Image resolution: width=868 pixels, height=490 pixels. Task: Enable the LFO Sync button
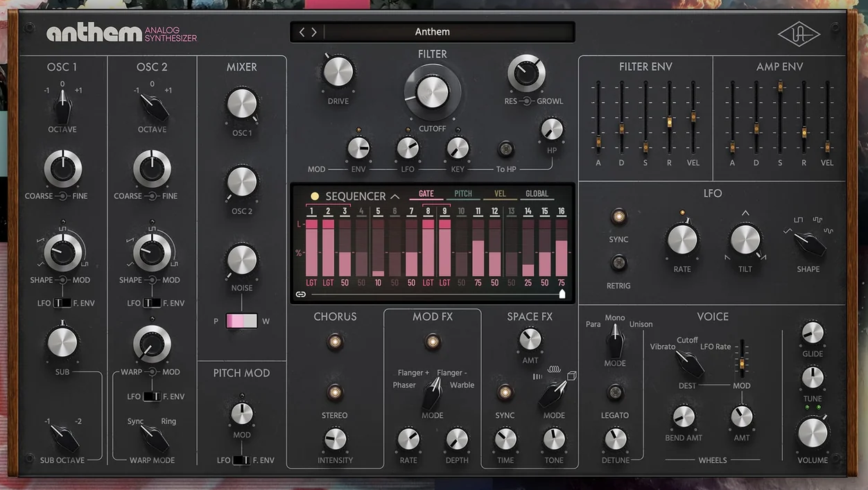pyautogui.click(x=618, y=217)
